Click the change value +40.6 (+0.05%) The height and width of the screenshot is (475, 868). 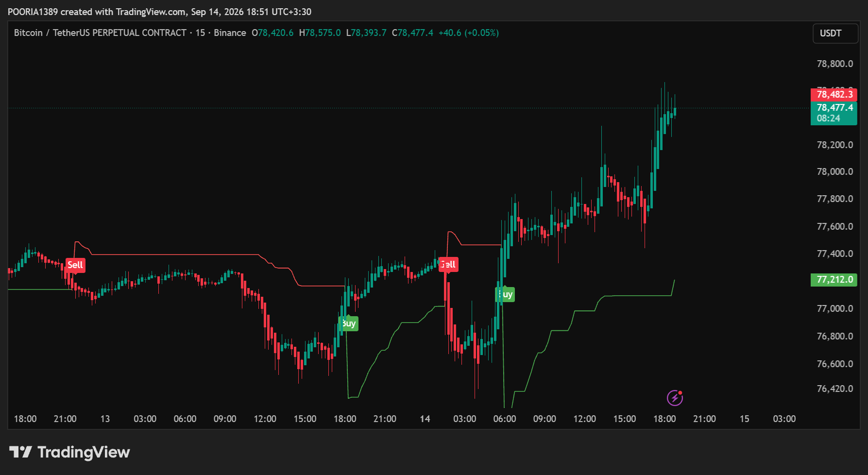(x=469, y=33)
